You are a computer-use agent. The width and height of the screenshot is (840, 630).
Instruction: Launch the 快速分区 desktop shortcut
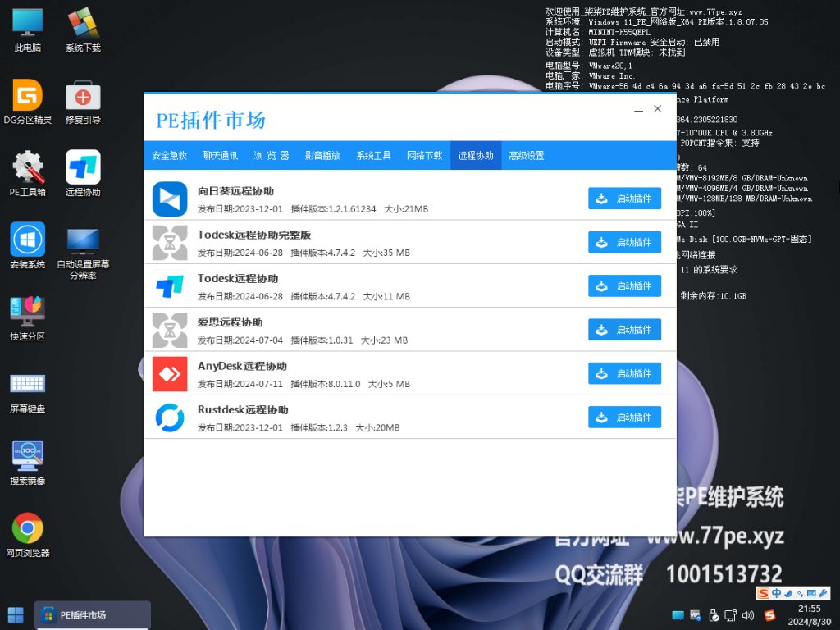pos(27,318)
